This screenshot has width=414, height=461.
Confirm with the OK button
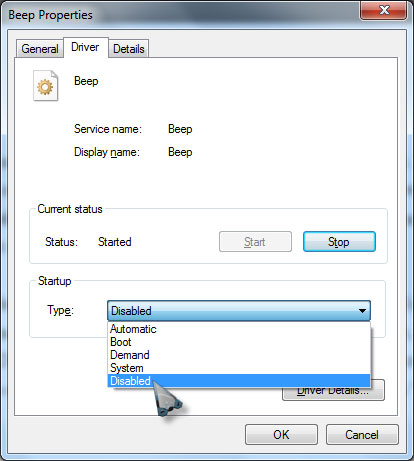(x=281, y=435)
